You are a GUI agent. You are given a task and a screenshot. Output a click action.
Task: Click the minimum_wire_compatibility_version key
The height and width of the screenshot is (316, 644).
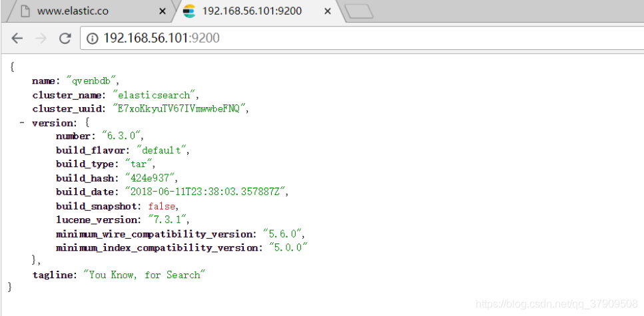coord(157,234)
